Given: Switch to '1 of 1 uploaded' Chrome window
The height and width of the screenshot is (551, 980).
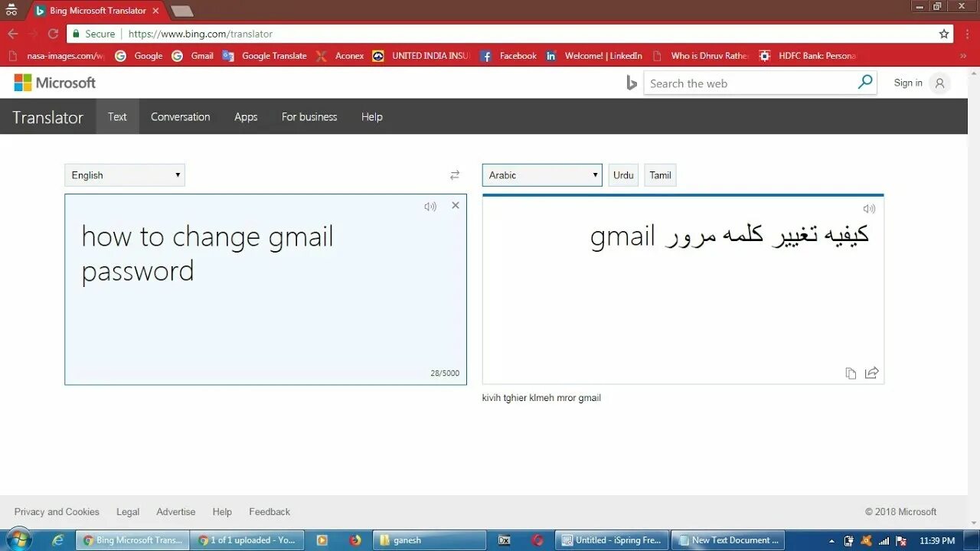Looking at the screenshot, I should tap(247, 540).
